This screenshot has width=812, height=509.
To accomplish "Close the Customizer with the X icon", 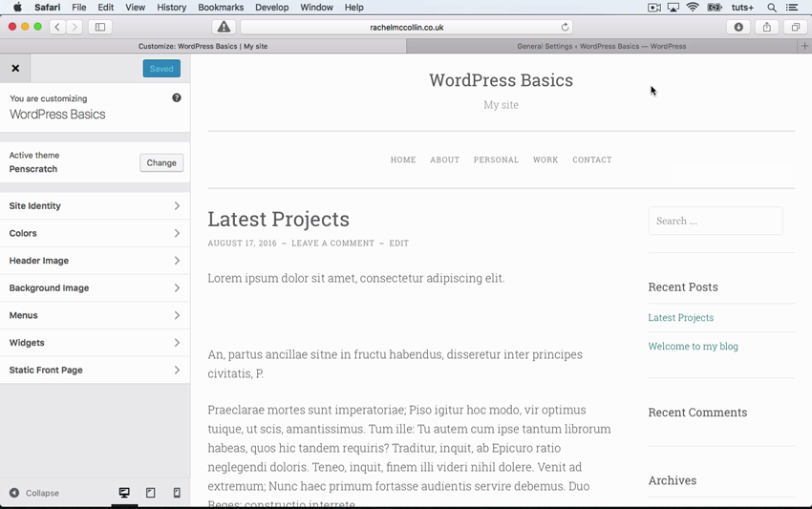I will coord(15,69).
